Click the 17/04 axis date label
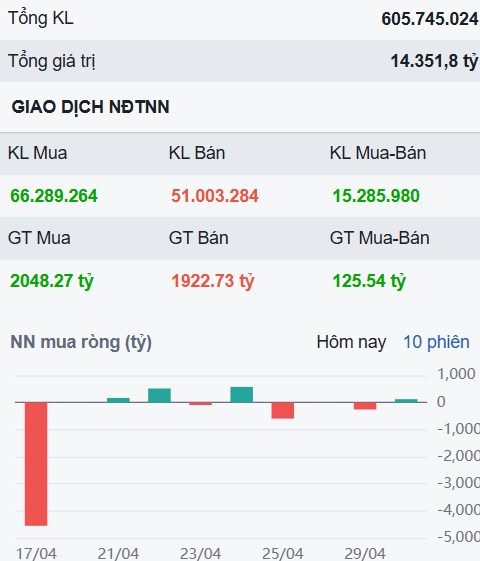 [x=36, y=553]
